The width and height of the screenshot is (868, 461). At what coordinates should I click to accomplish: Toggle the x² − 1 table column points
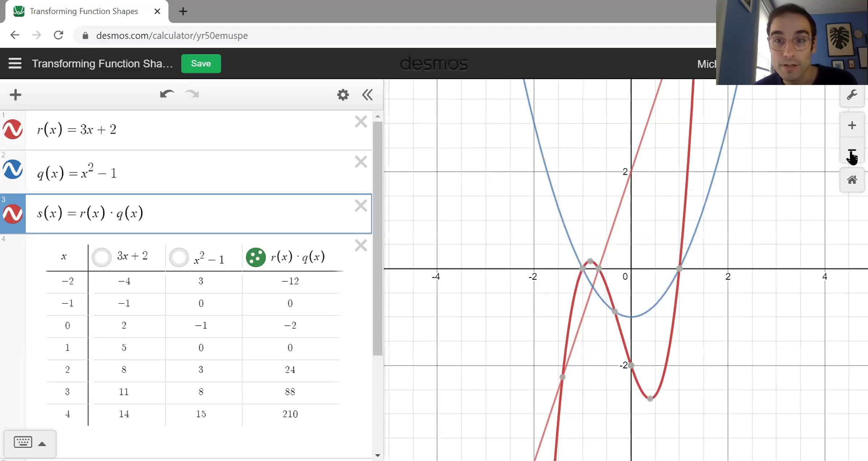pos(179,257)
